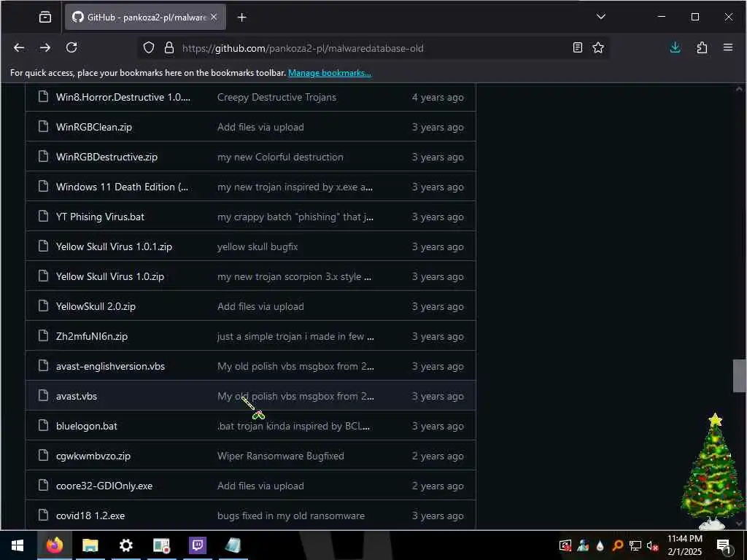This screenshot has height=560, width=747.
Task: Open the volume icon in system tray
Action: pos(652,545)
